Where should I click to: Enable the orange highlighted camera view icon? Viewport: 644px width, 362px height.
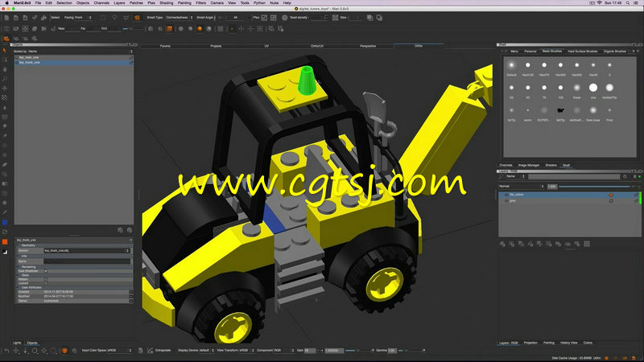point(169,29)
